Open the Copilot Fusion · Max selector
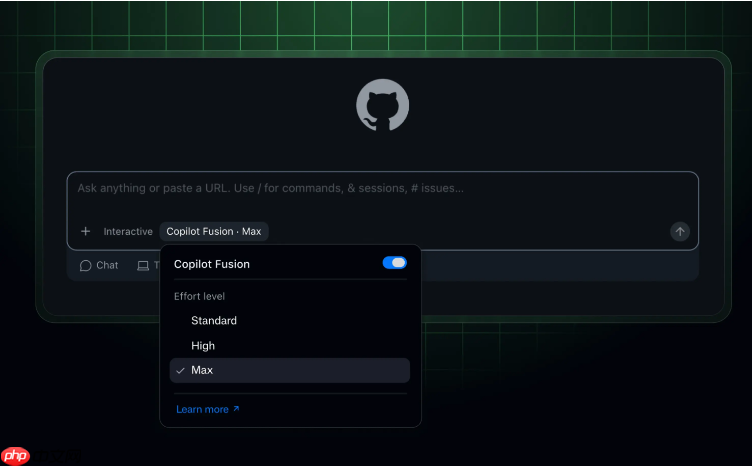Image resolution: width=752 pixels, height=466 pixels. 214,232
